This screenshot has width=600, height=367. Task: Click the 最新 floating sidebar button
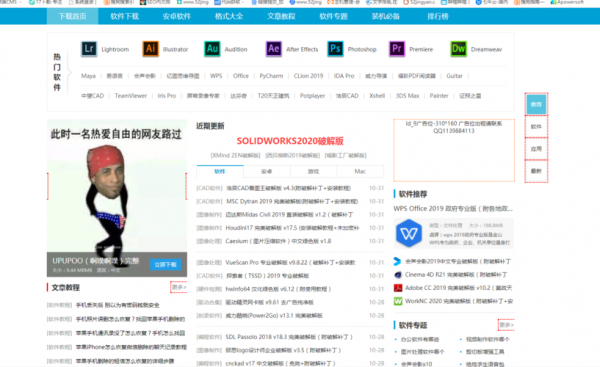pos(536,171)
